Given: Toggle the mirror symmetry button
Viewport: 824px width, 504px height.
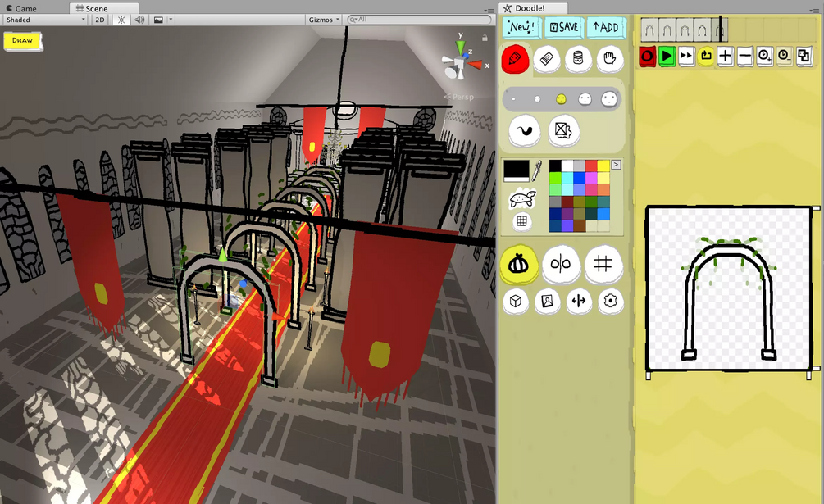Looking at the screenshot, I should 561,264.
